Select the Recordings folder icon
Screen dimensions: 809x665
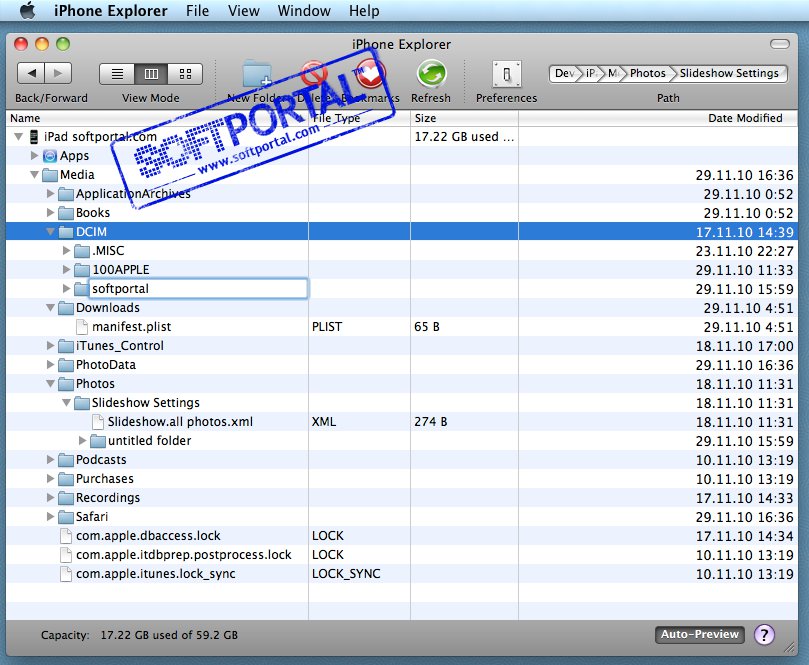[66, 498]
